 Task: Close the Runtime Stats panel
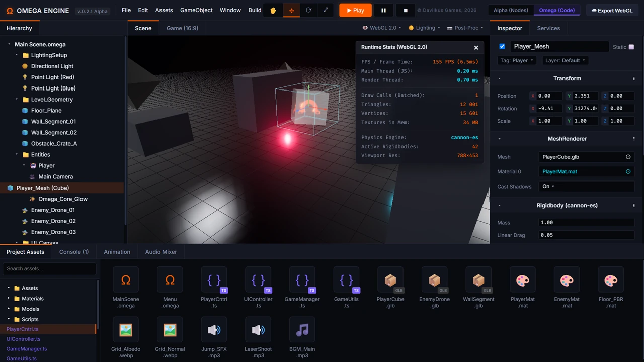(x=476, y=47)
